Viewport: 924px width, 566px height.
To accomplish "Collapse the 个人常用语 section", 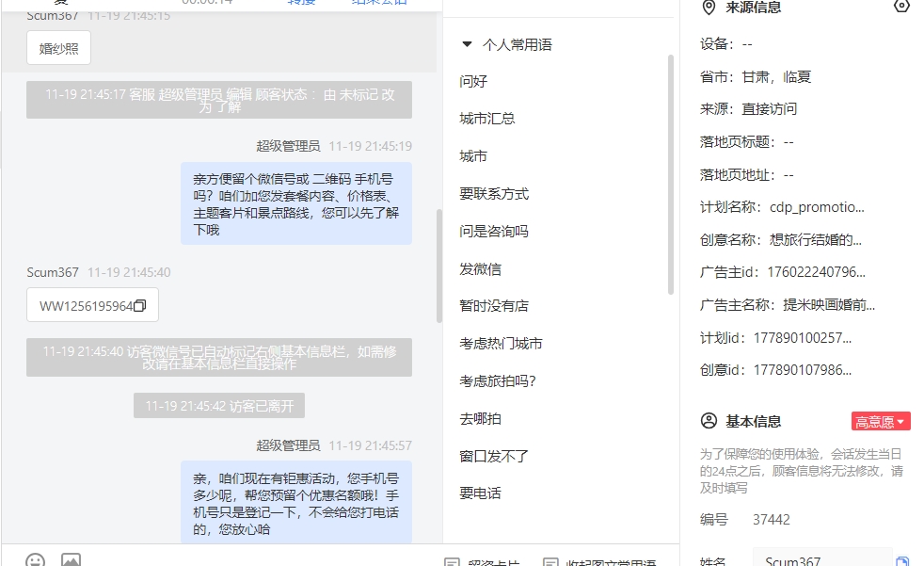I will coord(468,44).
